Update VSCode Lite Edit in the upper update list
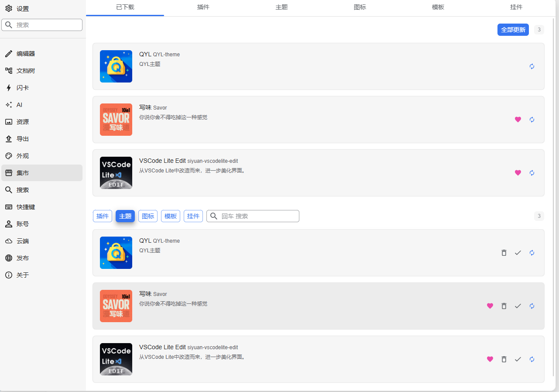Image resolution: width=559 pixels, height=392 pixels. (532, 173)
